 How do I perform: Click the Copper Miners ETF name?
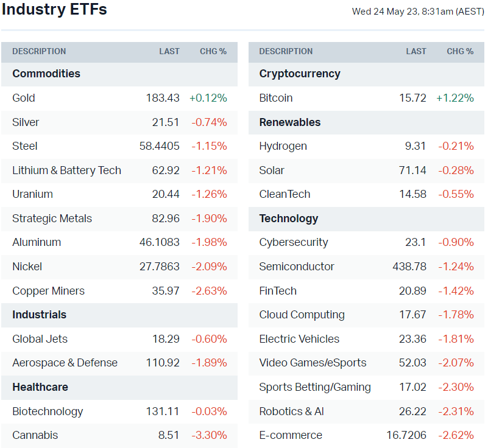click(48, 291)
